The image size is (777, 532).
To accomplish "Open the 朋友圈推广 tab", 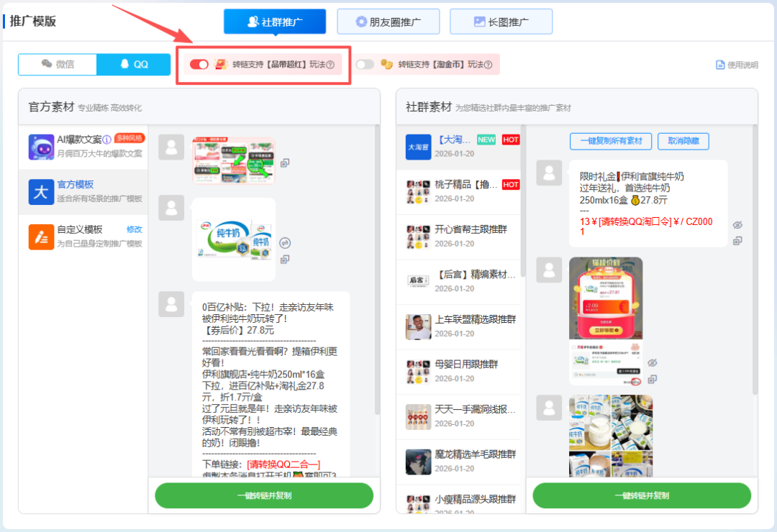I will pyautogui.click(x=388, y=22).
